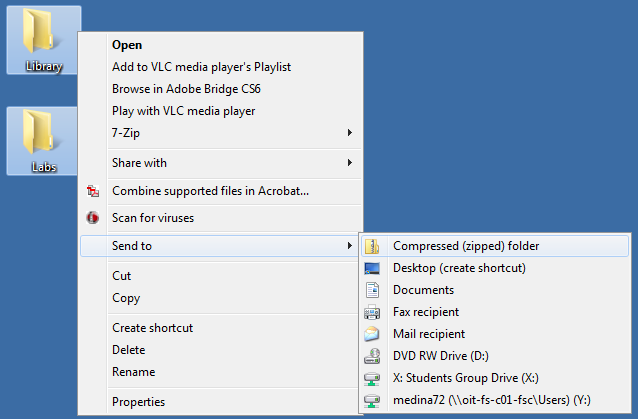The width and height of the screenshot is (638, 419).
Task: Send to X: Students Group Drive
Action: tap(466, 378)
